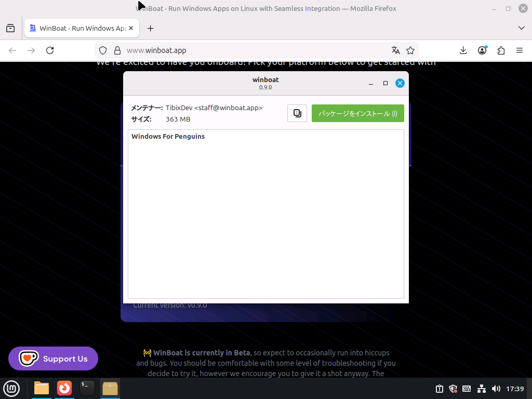Launch the terminal from the taskbar
The image size is (532, 399).
click(87, 388)
